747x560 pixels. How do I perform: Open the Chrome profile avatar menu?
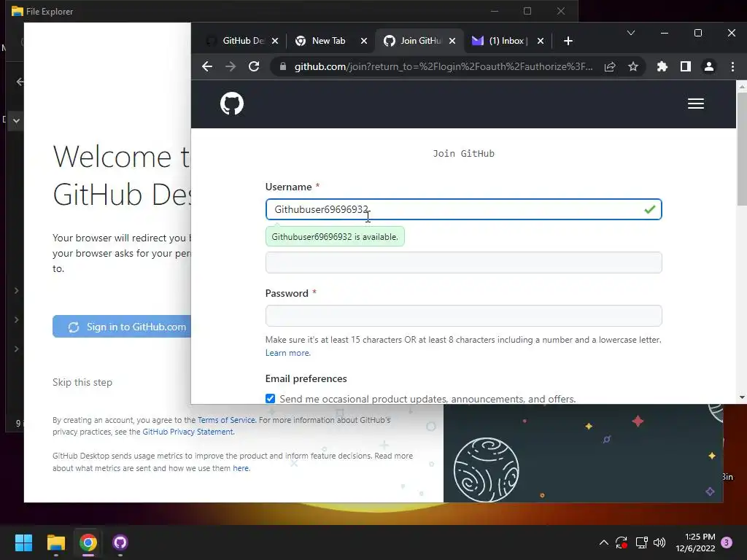click(709, 66)
